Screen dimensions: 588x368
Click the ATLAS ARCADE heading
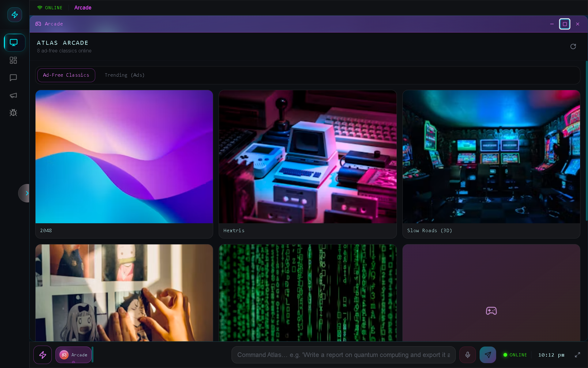click(63, 43)
